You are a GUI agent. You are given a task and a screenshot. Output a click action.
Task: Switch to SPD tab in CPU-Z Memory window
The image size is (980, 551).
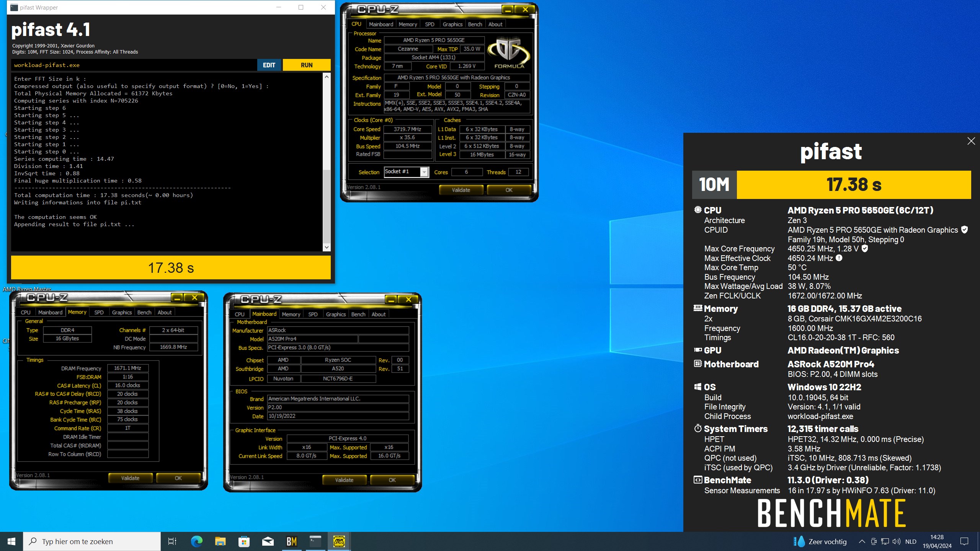coord(99,312)
